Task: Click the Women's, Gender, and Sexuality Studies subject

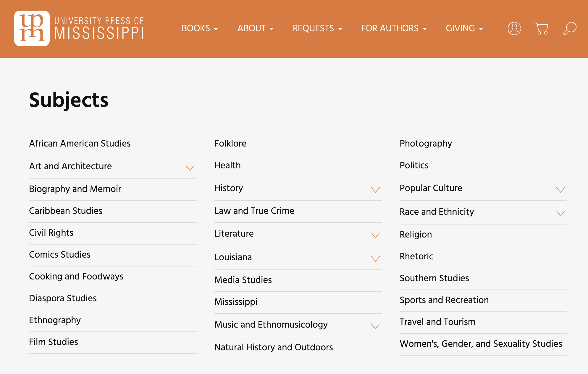Action: 481,344
